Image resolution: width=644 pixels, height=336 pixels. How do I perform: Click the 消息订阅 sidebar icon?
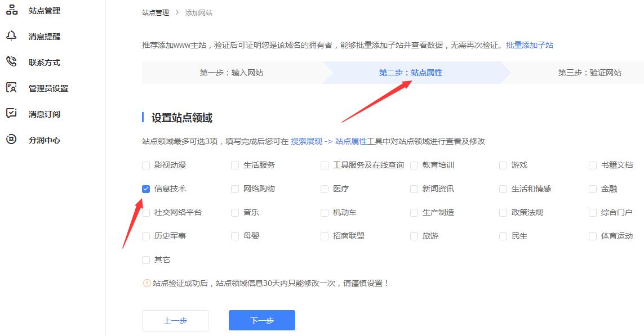click(12, 113)
